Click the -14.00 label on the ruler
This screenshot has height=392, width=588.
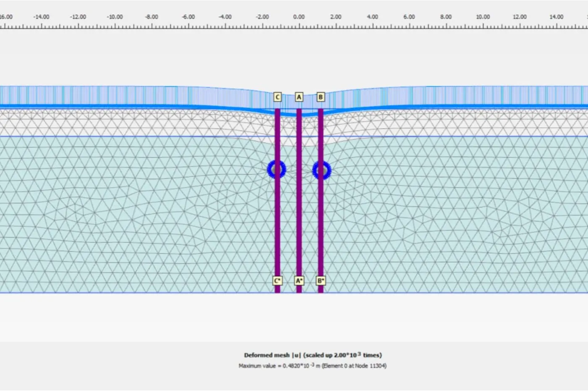(41, 17)
